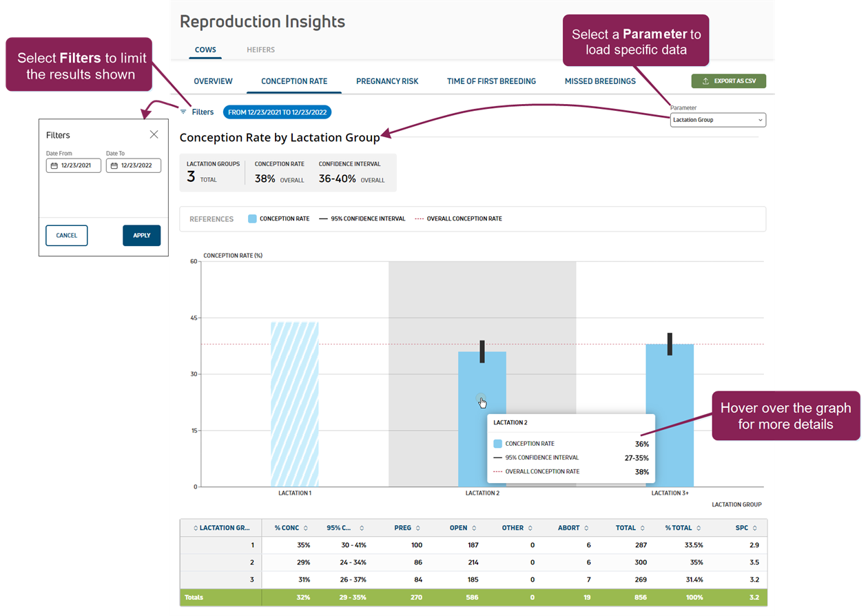Cancel the Filters dialog
868x616 pixels.
[x=67, y=236]
